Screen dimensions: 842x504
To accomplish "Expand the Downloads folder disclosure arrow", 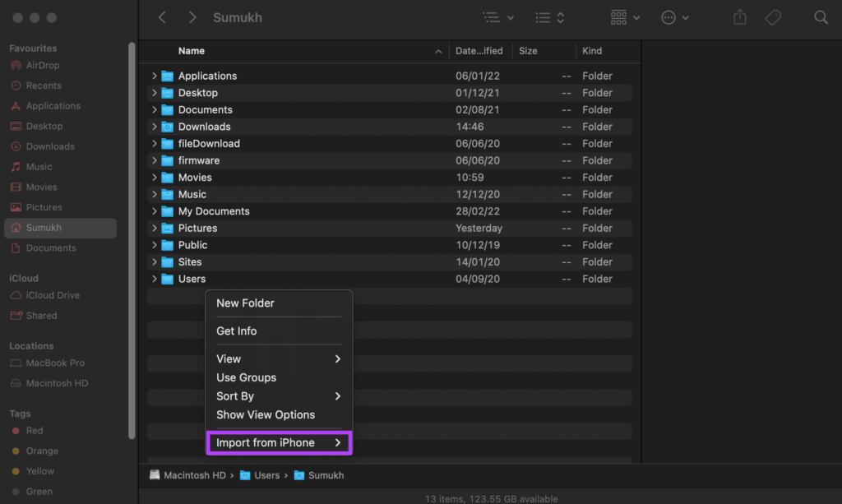I will [154, 127].
